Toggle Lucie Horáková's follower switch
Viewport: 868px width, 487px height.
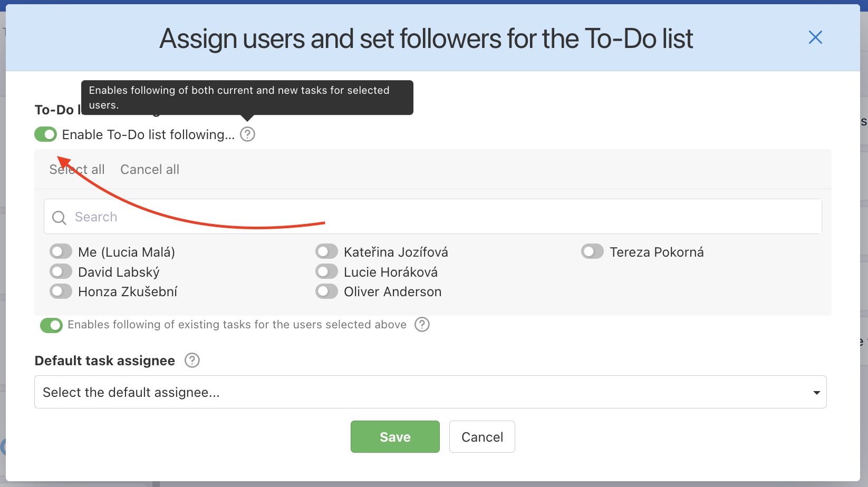click(x=326, y=271)
